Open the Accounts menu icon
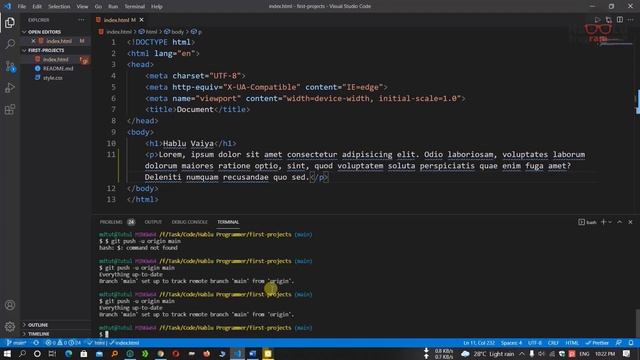Image resolution: width=640 pixels, height=360 pixels. (x=10, y=305)
